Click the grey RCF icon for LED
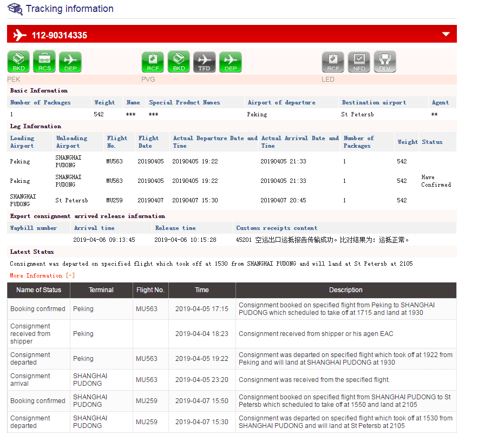This screenshot has width=478, height=448. [x=333, y=62]
